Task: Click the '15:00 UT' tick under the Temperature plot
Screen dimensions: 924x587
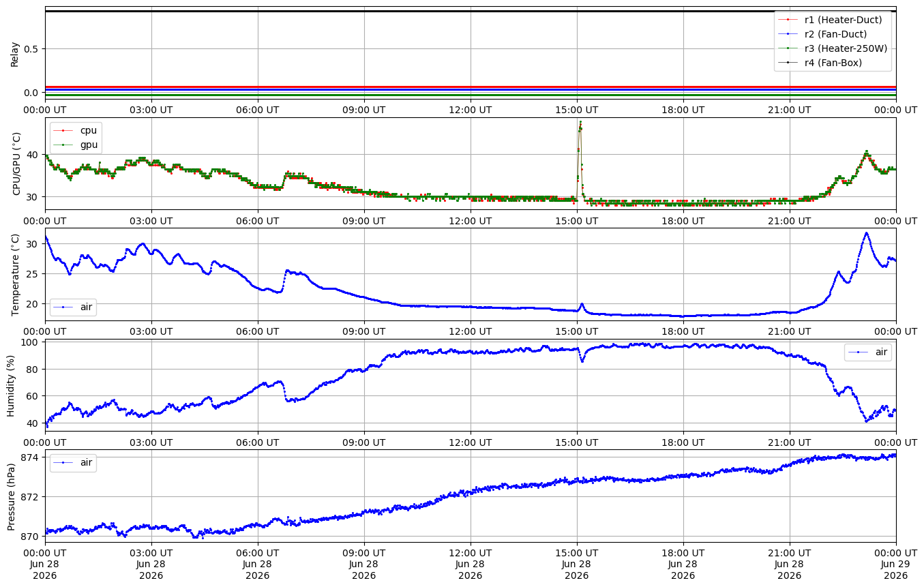Action: (x=577, y=331)
